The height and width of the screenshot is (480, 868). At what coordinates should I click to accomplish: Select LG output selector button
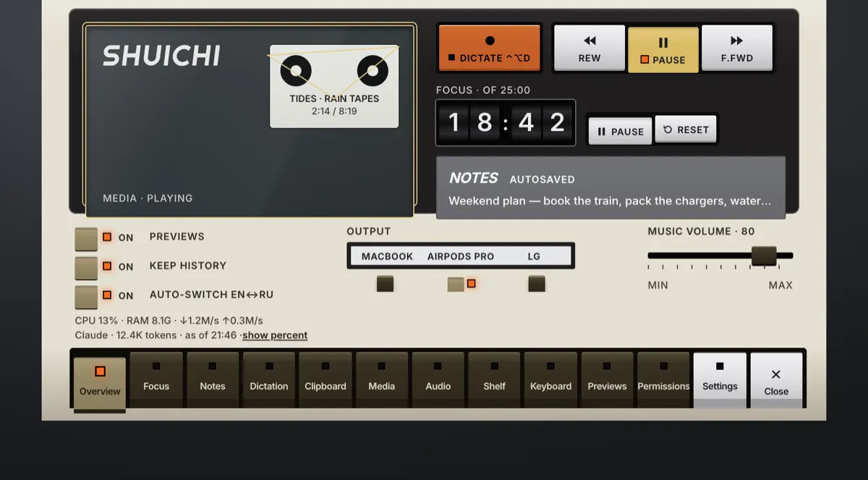(x=536, y=283)
